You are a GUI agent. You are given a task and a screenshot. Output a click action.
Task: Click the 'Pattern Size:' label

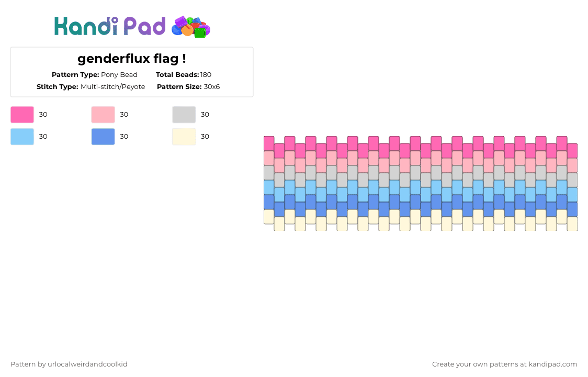click(x=179, y=87)
